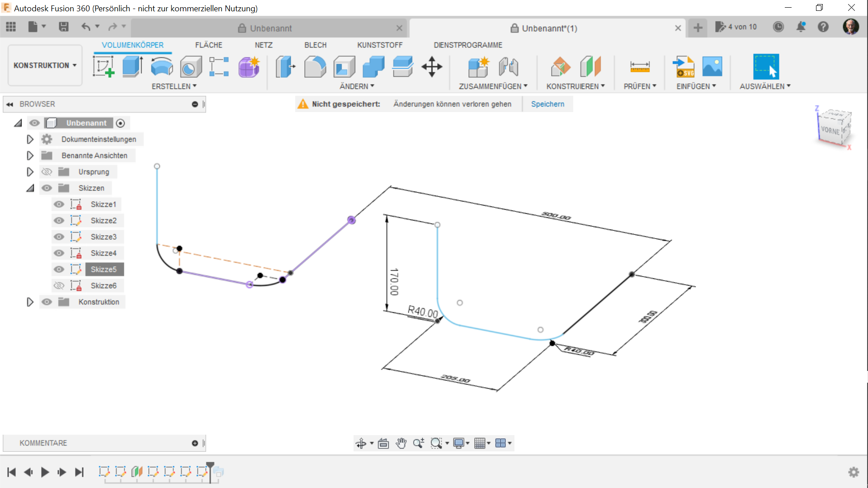Click the Speichern link

(x=547, y=104)
